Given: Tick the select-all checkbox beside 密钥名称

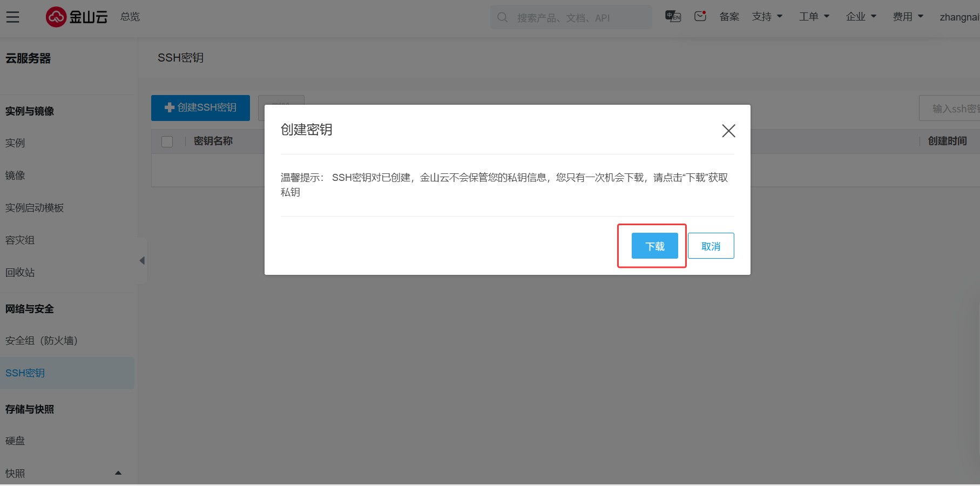Looking at the screenshot, I should coord(167,141).
